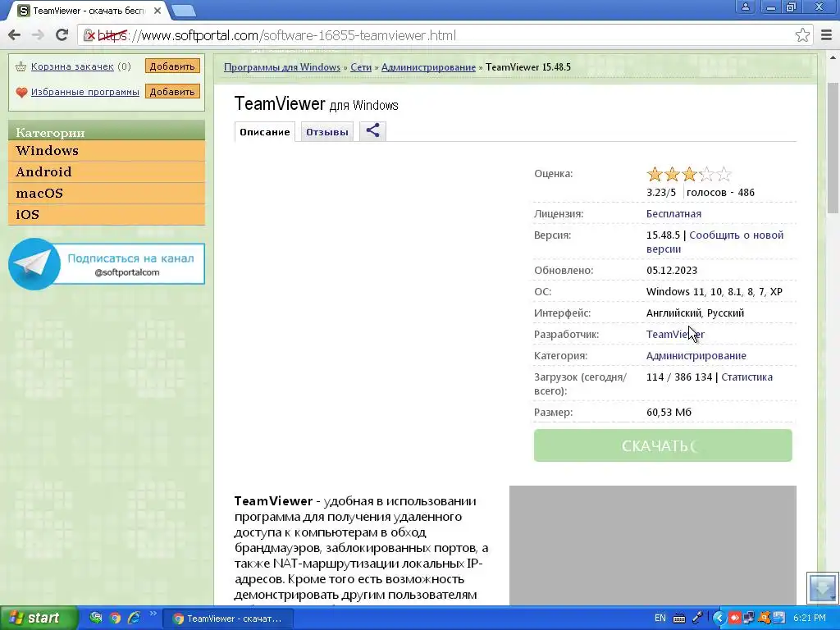Open Администрирование category link in details
Screen dimensions: 840x630
tap(696, 356)
